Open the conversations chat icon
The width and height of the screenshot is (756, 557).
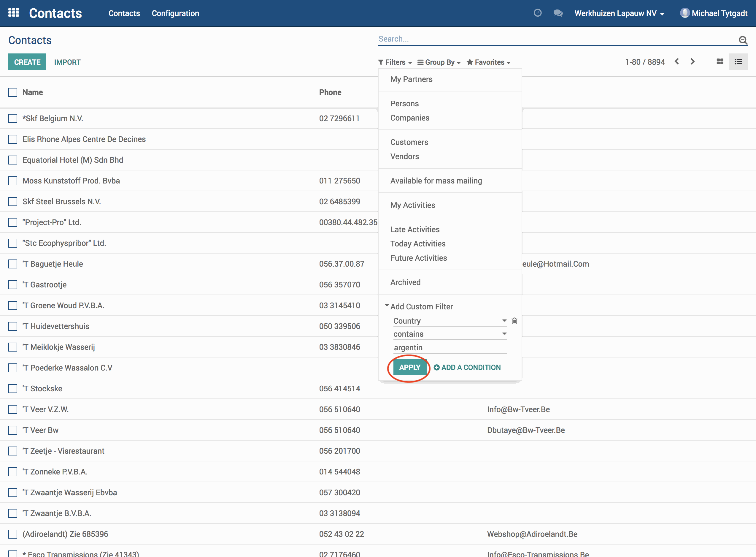pyautogui.click(x=558, y=13)
